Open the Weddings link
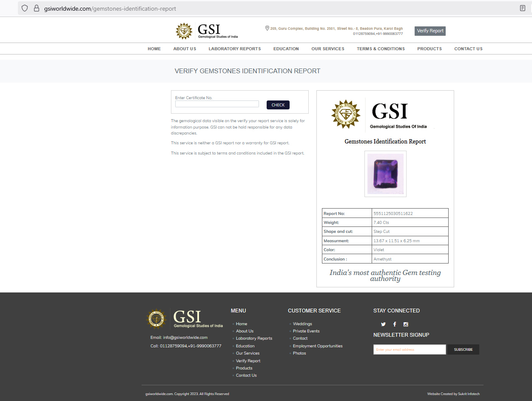Image resolution: width=532 pixels, height=401 pixels. pos(302,324)
